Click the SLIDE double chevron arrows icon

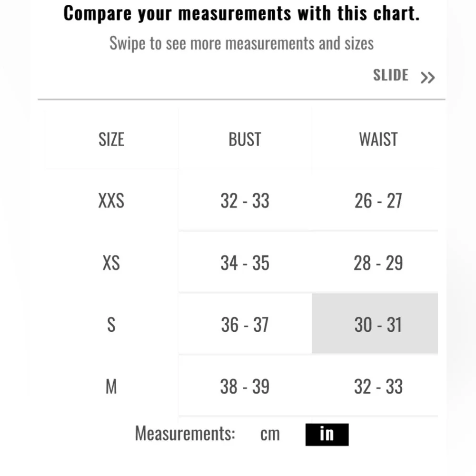point(428,78)
